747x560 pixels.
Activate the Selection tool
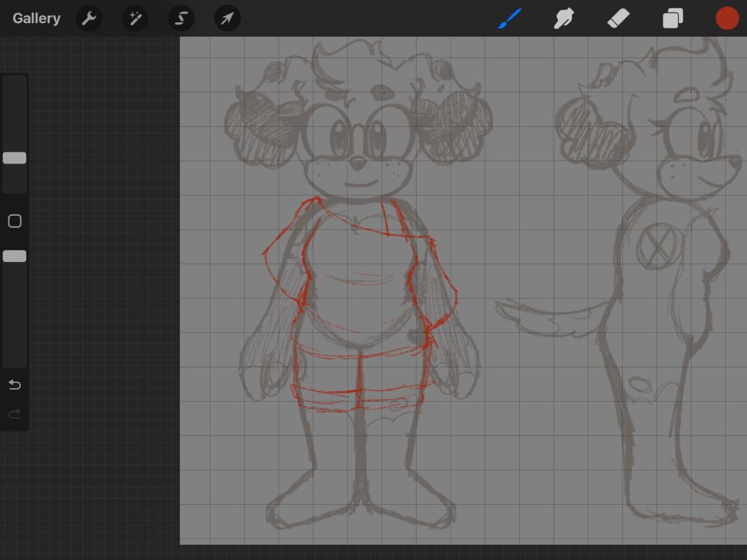[181, 19]
